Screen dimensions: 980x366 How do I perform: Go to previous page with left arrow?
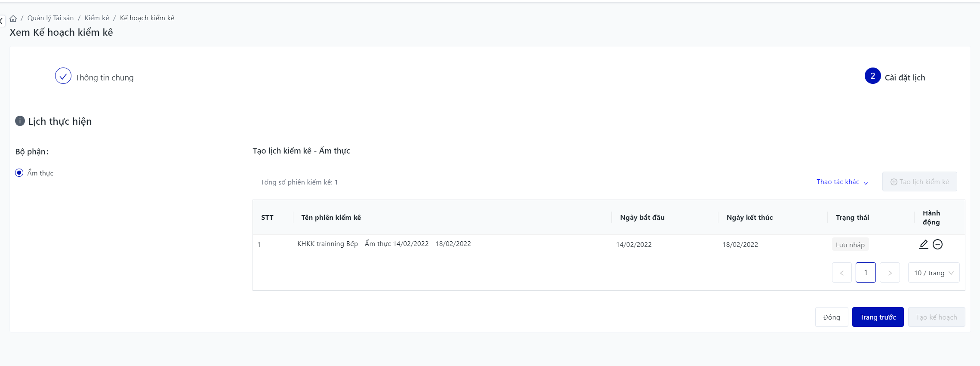(x=841, y=273)
